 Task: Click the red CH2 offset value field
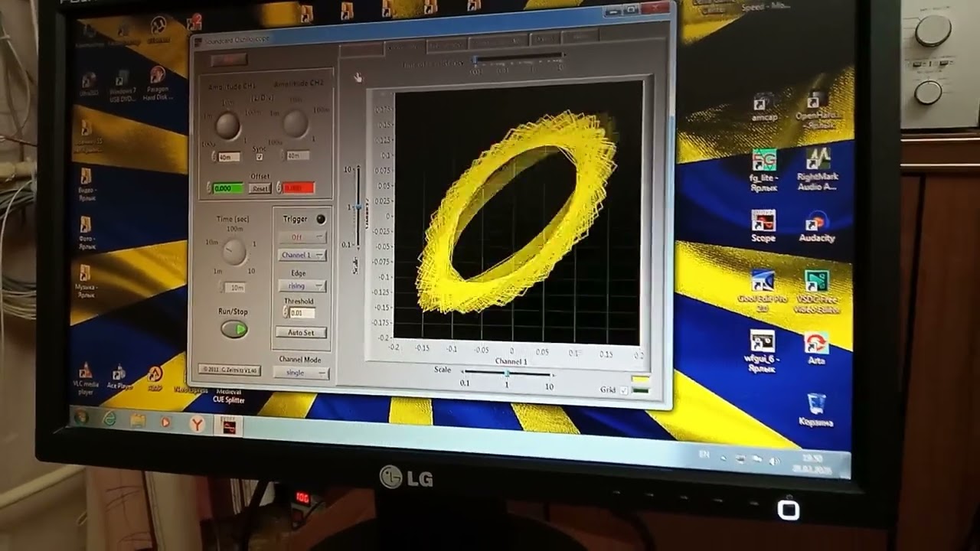(x=298, y=187)
